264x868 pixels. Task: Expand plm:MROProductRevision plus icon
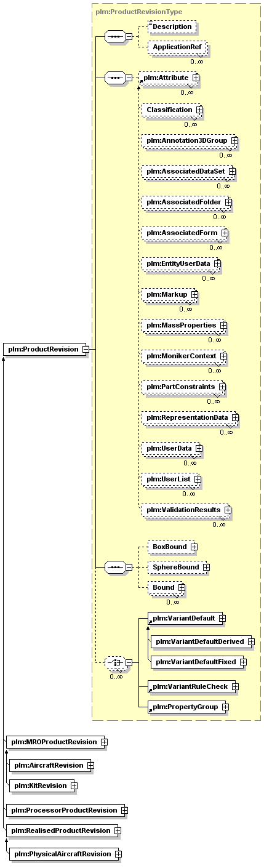(105, 742)
